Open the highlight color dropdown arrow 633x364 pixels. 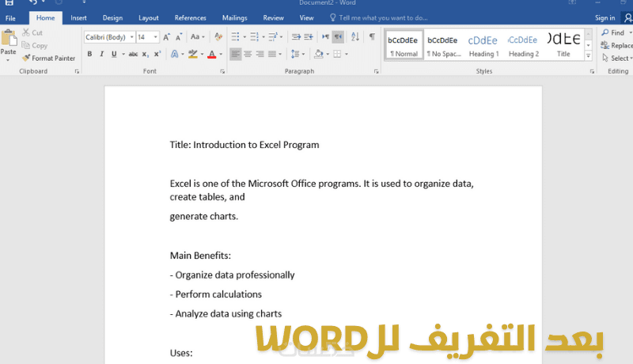pos(202,54)
